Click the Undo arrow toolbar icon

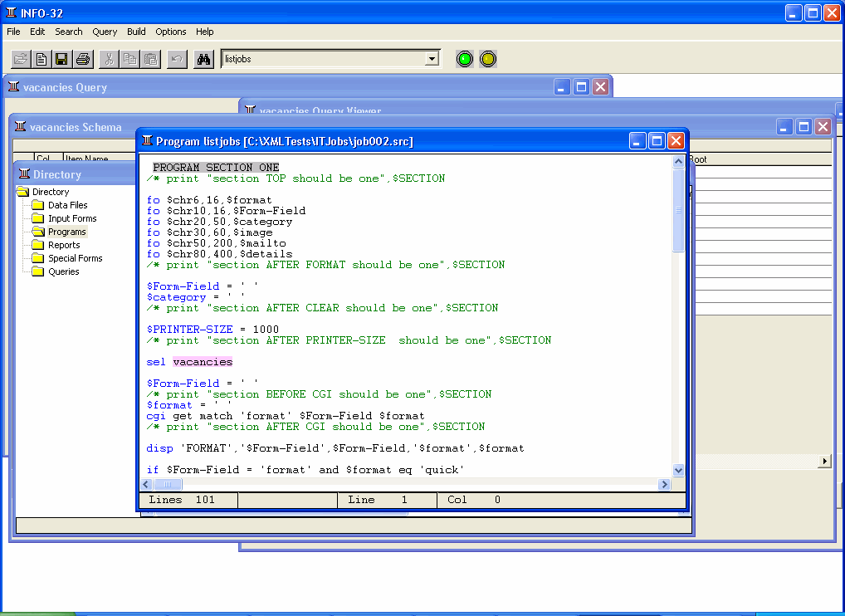coord(177,59)
